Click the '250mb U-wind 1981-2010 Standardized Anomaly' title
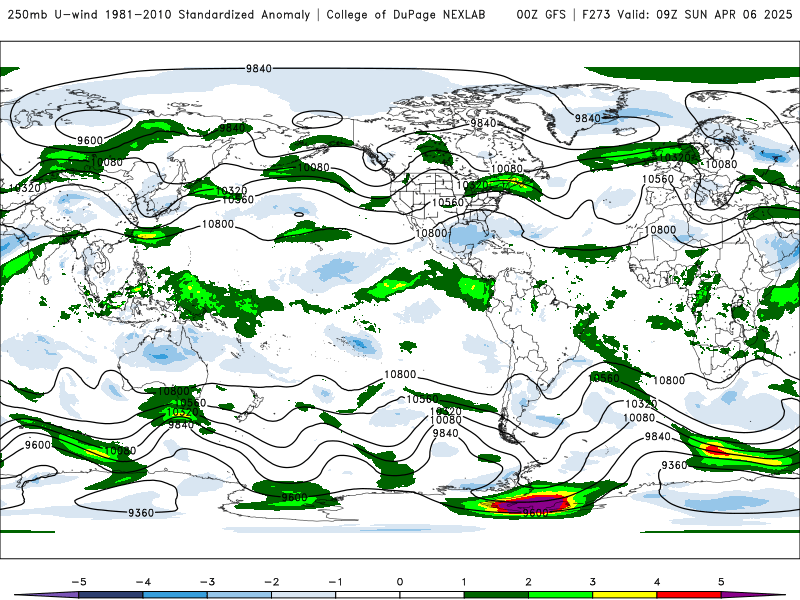Image resolution: width=800 pixels, height=600 pixels. (159, 15)
